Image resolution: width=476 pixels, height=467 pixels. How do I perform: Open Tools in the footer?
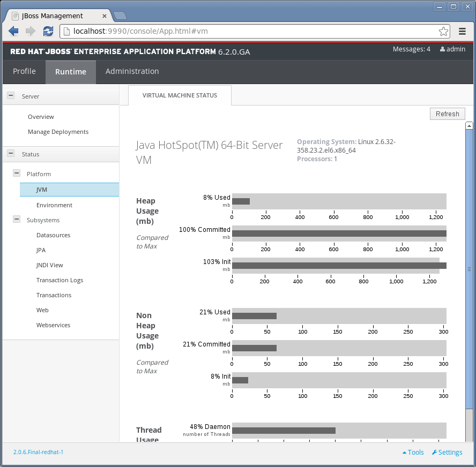click(413, 452)
